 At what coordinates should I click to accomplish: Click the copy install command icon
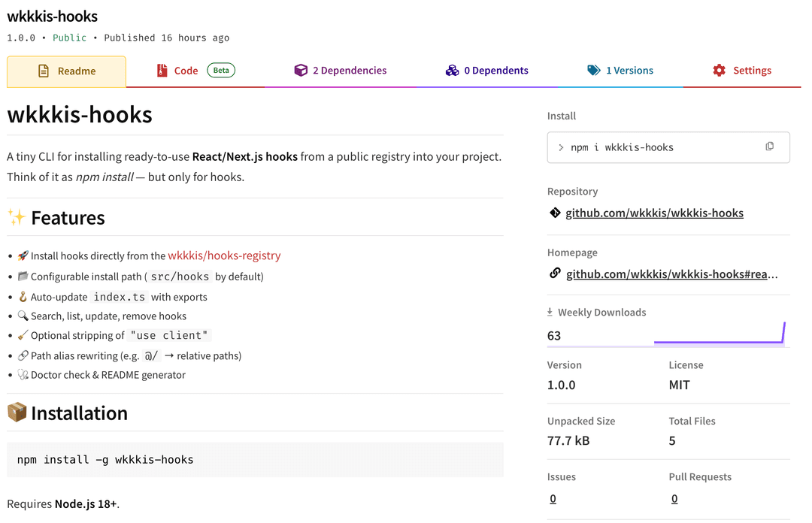pyautogui.click(x=769, y=147)
